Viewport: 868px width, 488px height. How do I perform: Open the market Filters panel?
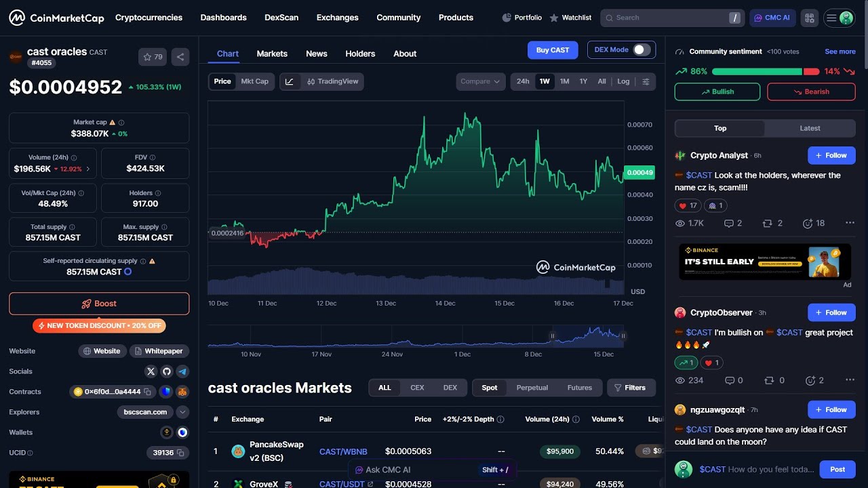pyautogui.click(x=631, y=388)
